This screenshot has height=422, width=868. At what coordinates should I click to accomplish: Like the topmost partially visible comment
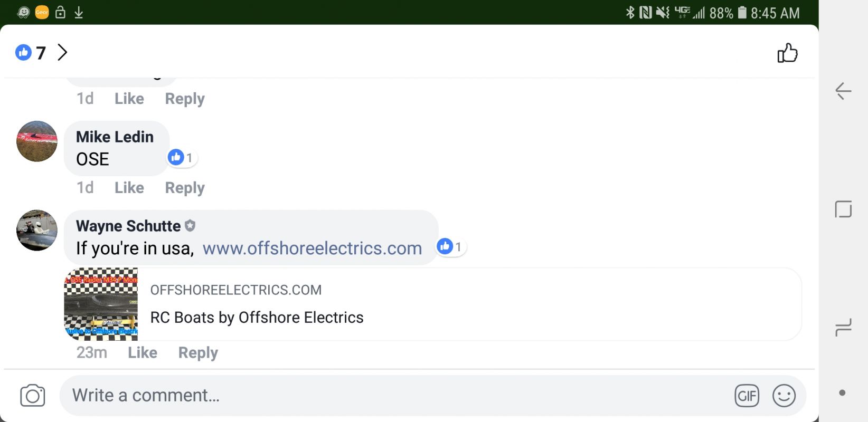(129, 99)
